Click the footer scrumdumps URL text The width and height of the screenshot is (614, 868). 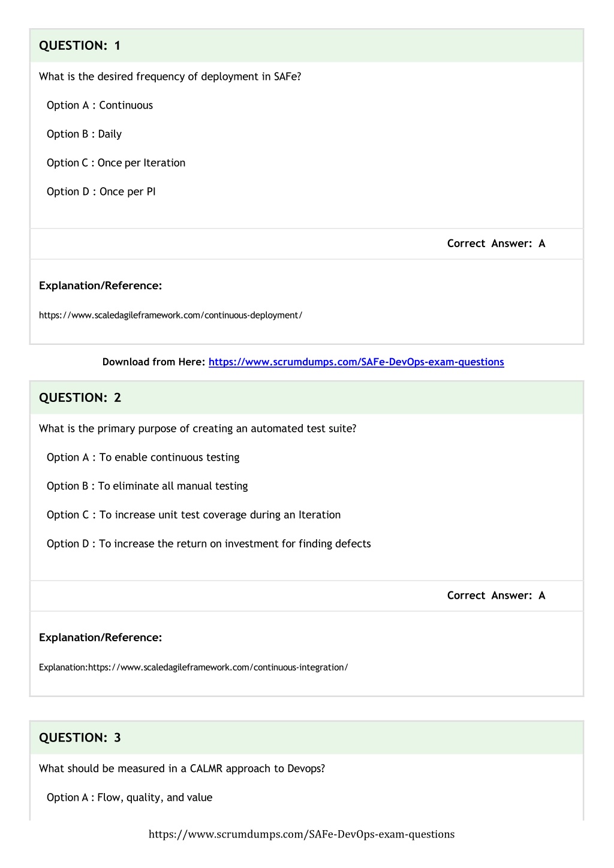coord(302,834)
